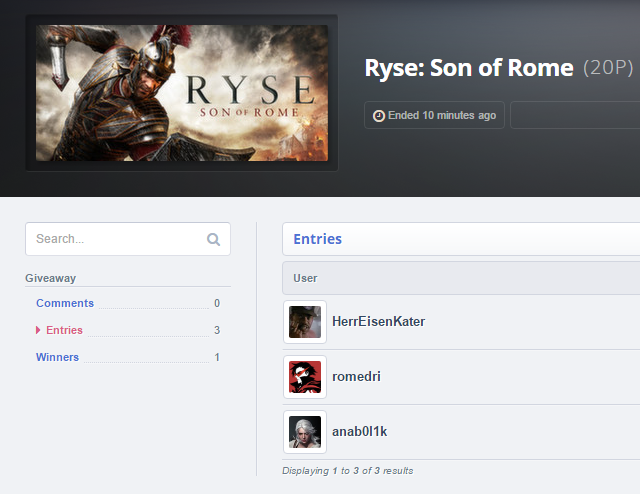Click Displaying 1 to 3 results text
The width and height of the screenshot is (640, 494).
pyautogui.click(x=348, y=471)
